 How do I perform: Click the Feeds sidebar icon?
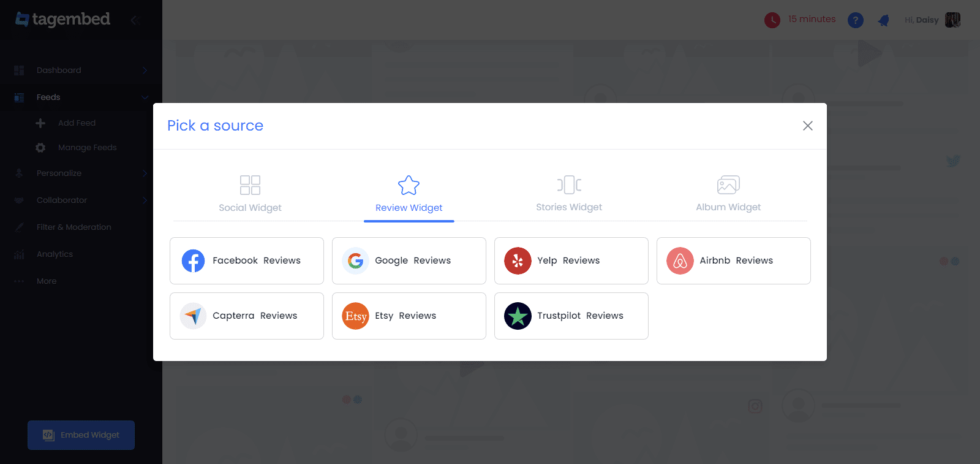tap(19, 97)
